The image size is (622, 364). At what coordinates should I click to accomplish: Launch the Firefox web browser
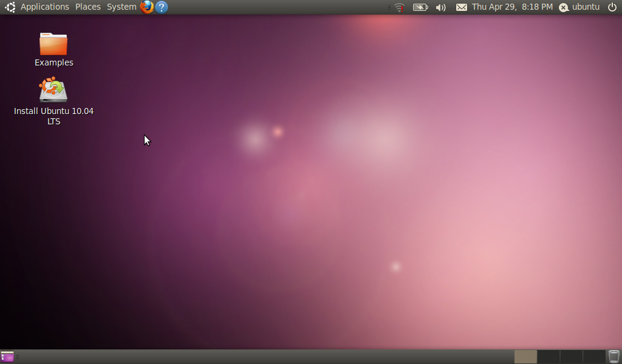[146, 7]
